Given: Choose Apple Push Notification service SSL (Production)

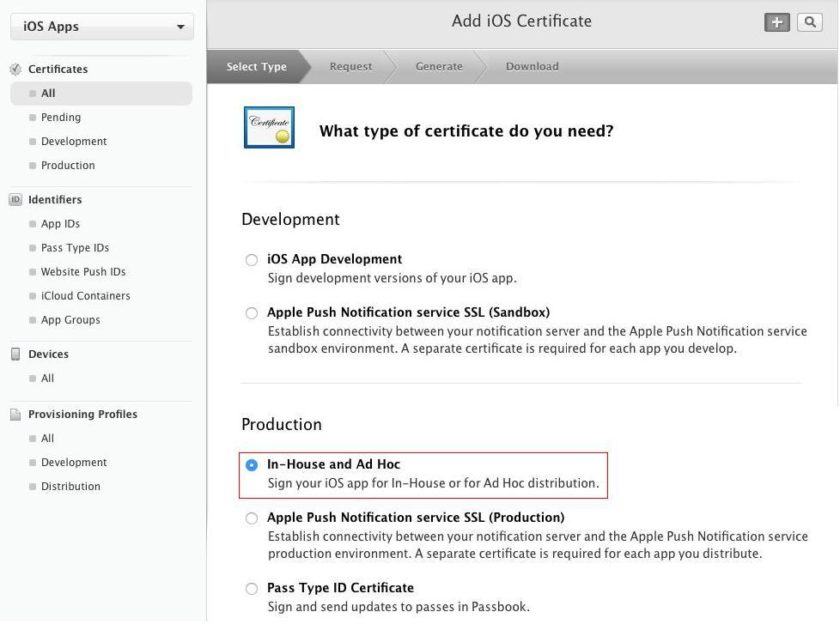Looking at the screenshot, I should coord(252,518).
